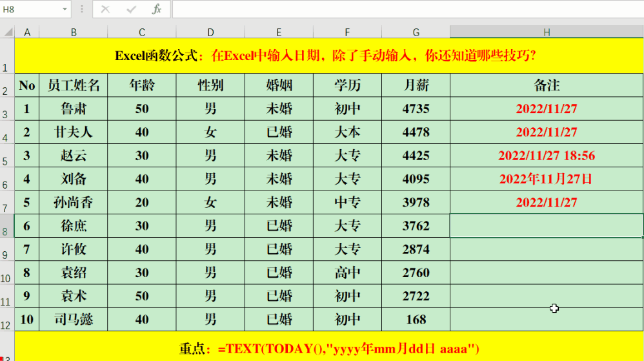This screenshot has width=644, height=361.
Task: Select row 12 header
Action: click(7, 320)
